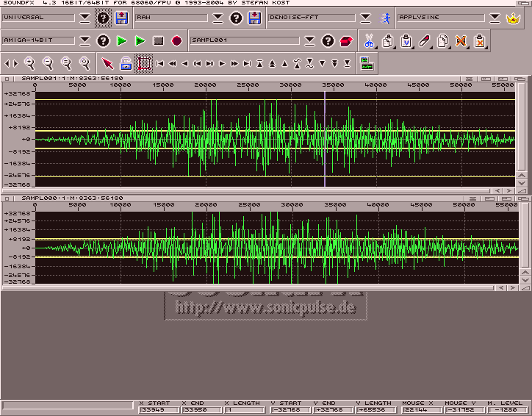Click the SAMPL000 window horizontal scrollbar
Image resolution: width=532 pixels, height=416 pixels.
pos(248,288)
